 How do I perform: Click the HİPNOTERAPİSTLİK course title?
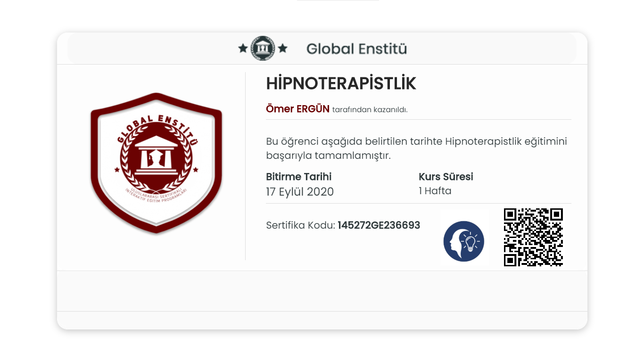[341, 83]
